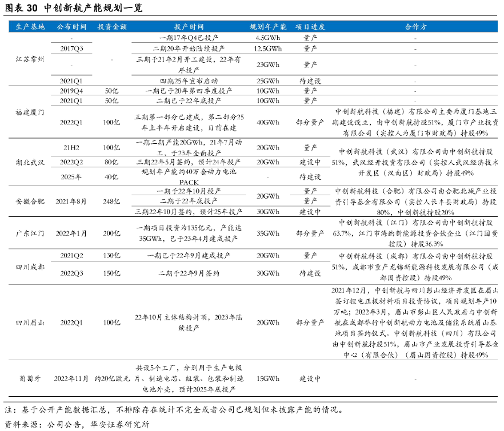
Task: Click the '12.5GWh' capacity cell
Action: click(x=268, y=49)
